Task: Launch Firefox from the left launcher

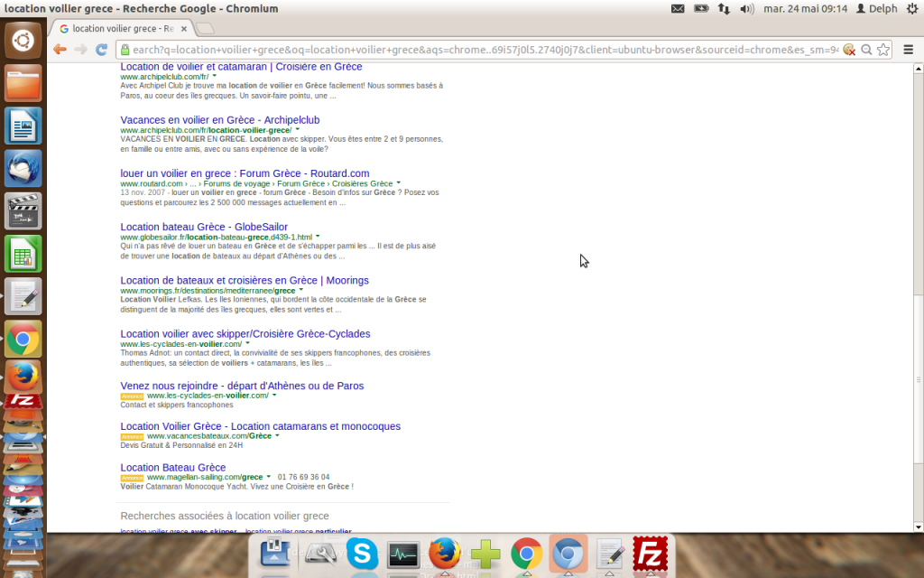Action: [23, 377]
